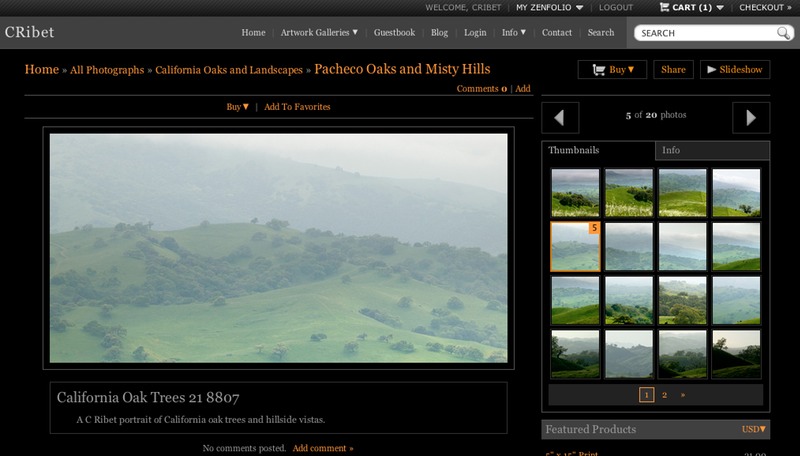Select the first thumbnail in the top row
The height and width of the screenshot is (456, 800).
click(575, 193)
